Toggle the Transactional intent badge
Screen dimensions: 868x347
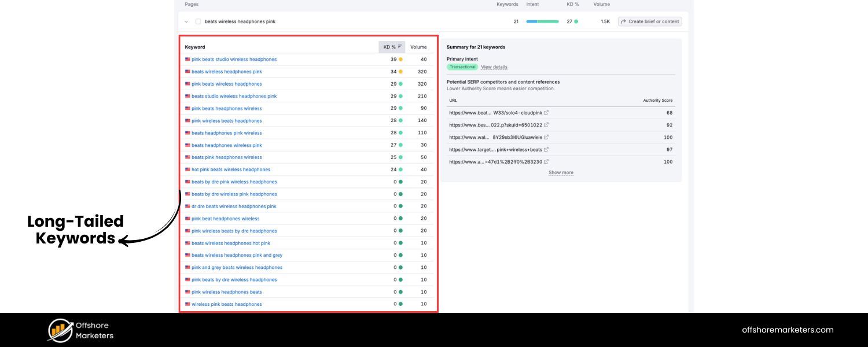(x=462, y=67)
